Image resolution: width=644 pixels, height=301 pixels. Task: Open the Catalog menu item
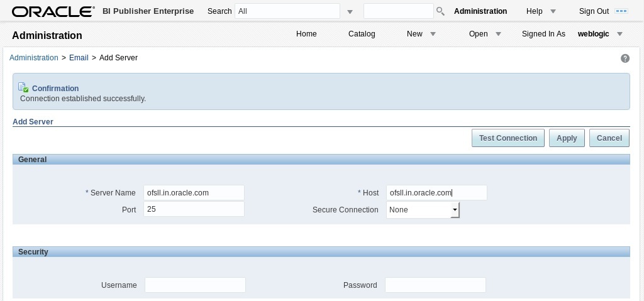point(362,34)
